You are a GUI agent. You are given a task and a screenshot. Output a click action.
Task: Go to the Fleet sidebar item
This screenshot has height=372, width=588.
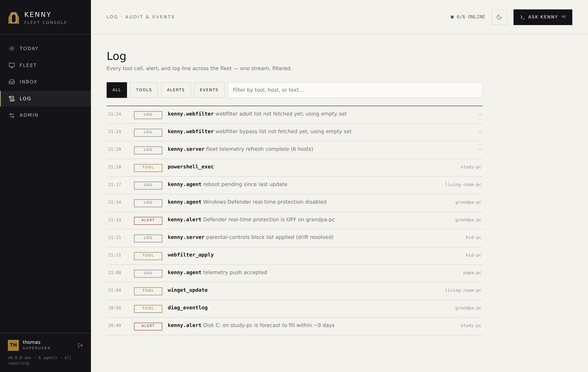pos(45,65)
